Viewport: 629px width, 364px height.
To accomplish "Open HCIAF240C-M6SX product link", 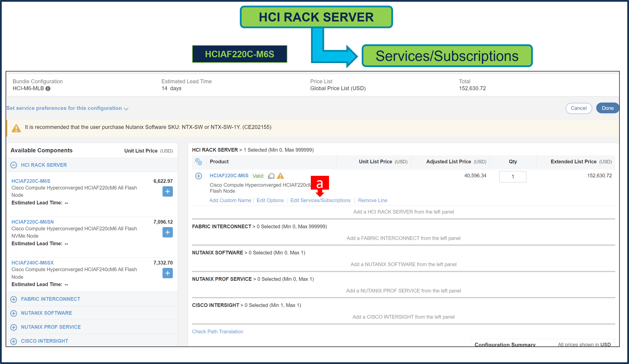I will coord(32,263).
